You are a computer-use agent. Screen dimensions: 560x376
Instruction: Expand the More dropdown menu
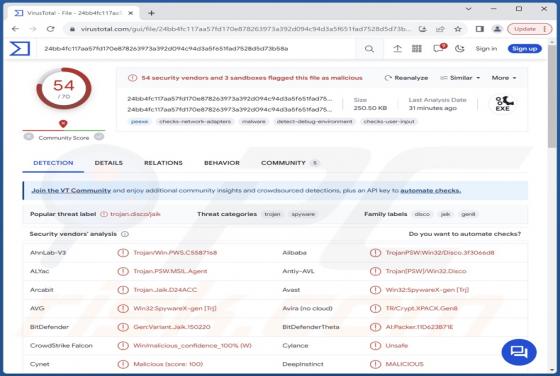pyautogui.click(x=504, y=78)
